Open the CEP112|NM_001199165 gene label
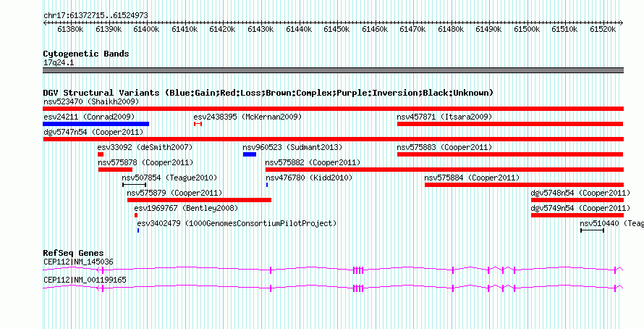Viewport: 644px width, 329px height. [85, 280]
